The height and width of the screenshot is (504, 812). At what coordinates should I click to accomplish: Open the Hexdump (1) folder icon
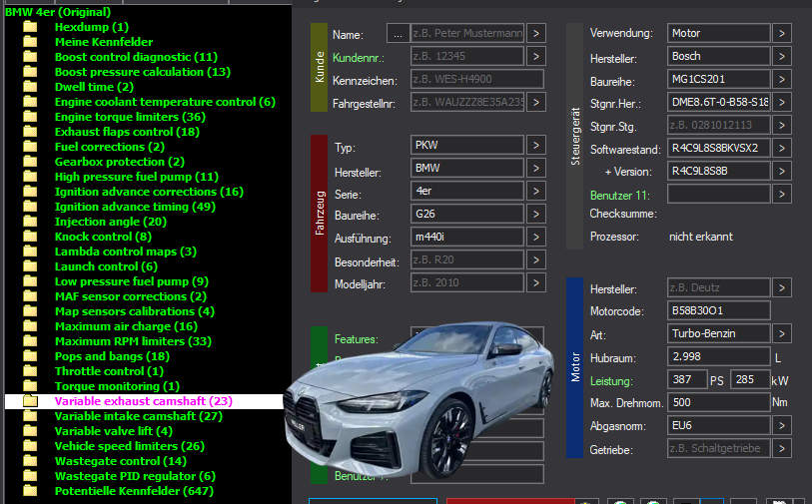[30, 27]
